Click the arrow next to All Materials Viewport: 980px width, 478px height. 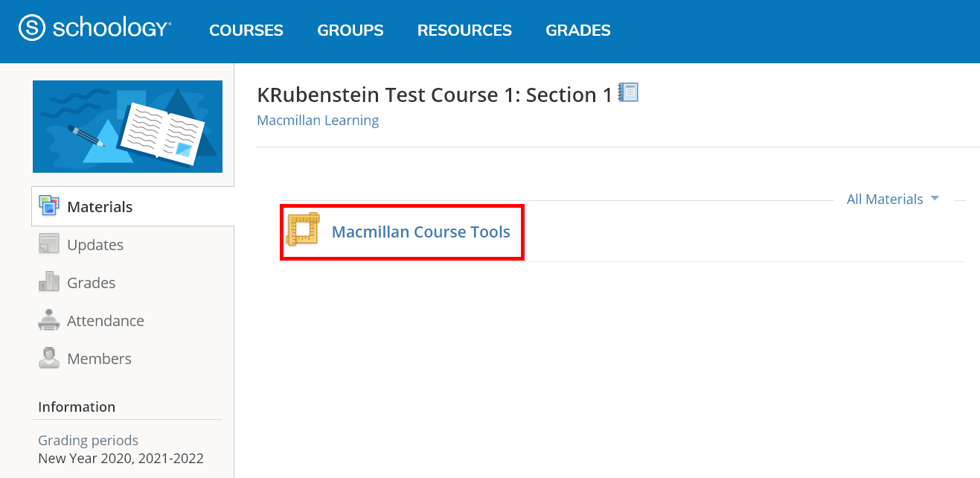936,199
